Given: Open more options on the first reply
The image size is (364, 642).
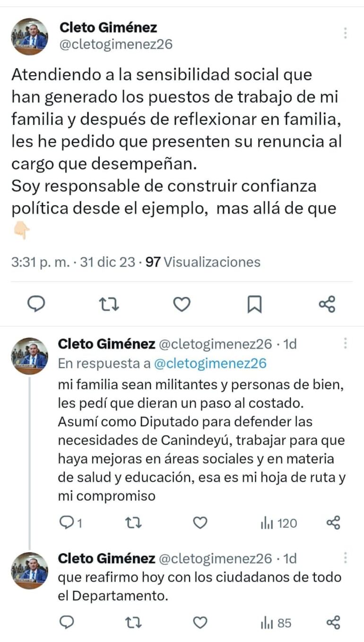Looking at the screenshot, I should point(346,342).
